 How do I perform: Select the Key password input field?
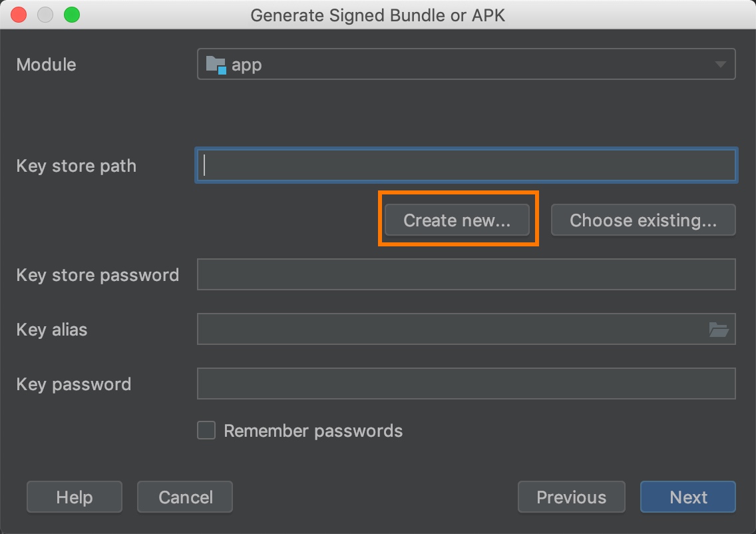point(466,384)
